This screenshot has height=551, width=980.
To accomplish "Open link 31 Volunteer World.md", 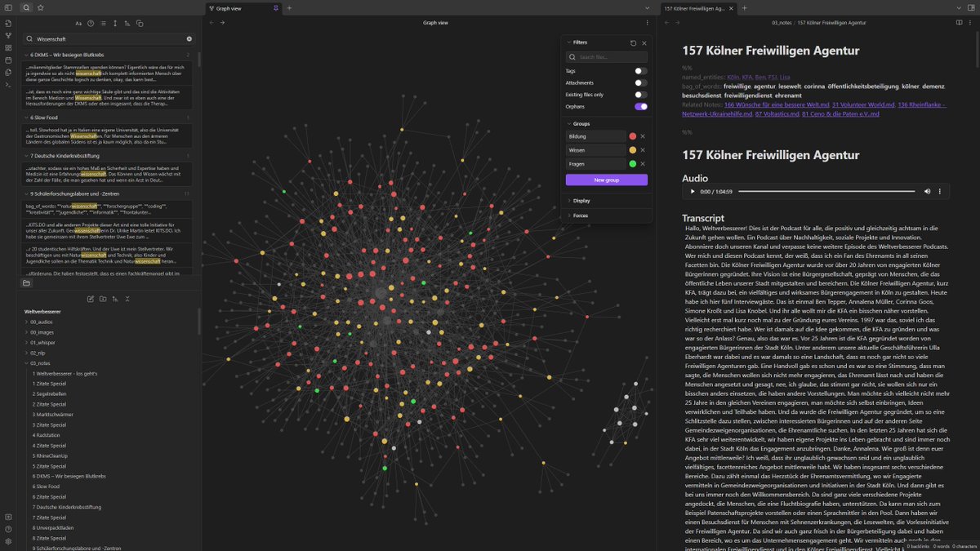I will pyautogui.click(x=862, y=104).
